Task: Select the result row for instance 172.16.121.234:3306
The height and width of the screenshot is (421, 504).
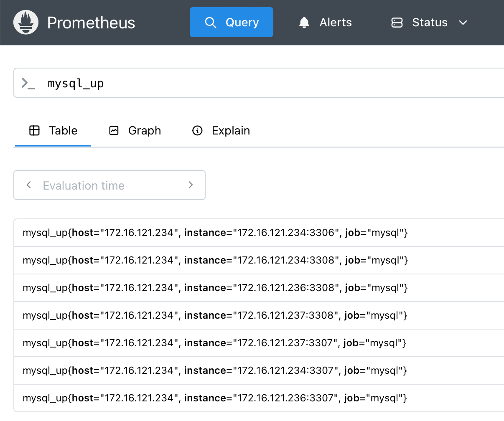Action: (215, 233)
